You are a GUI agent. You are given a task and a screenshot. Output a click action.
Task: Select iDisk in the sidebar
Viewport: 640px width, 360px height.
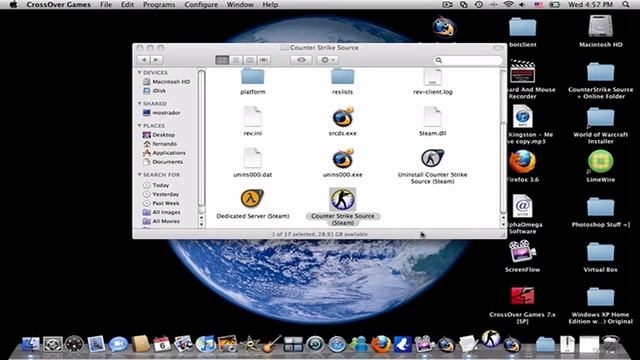click(x=155, y=91)
